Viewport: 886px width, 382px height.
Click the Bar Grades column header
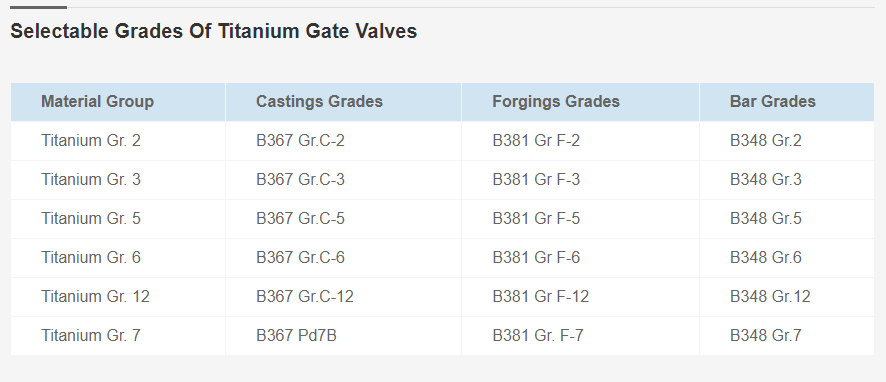tap(787, 102)
